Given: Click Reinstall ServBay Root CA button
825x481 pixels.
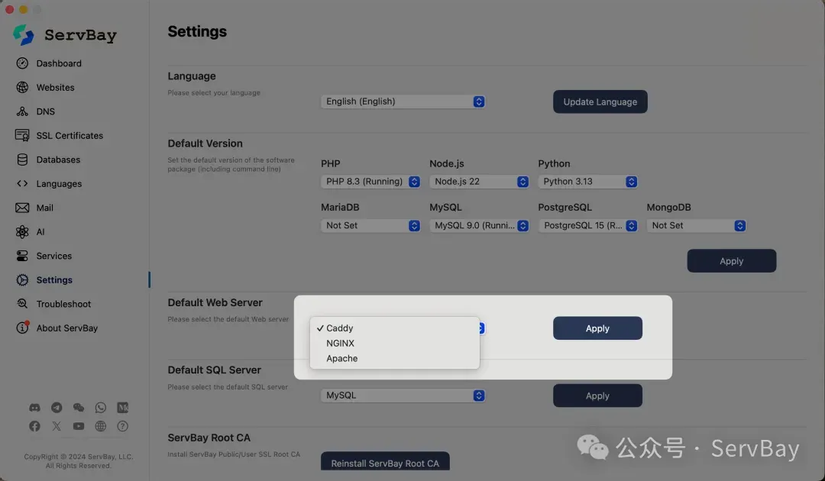Looking at the screenshot, I should click(x=385, y=462).
